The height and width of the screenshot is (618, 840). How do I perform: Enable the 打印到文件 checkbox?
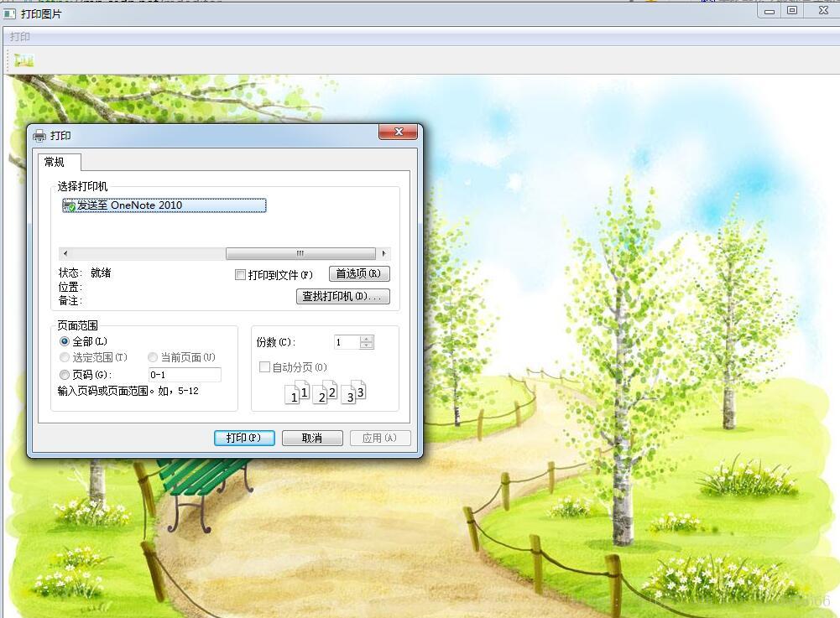coord(241,274)
